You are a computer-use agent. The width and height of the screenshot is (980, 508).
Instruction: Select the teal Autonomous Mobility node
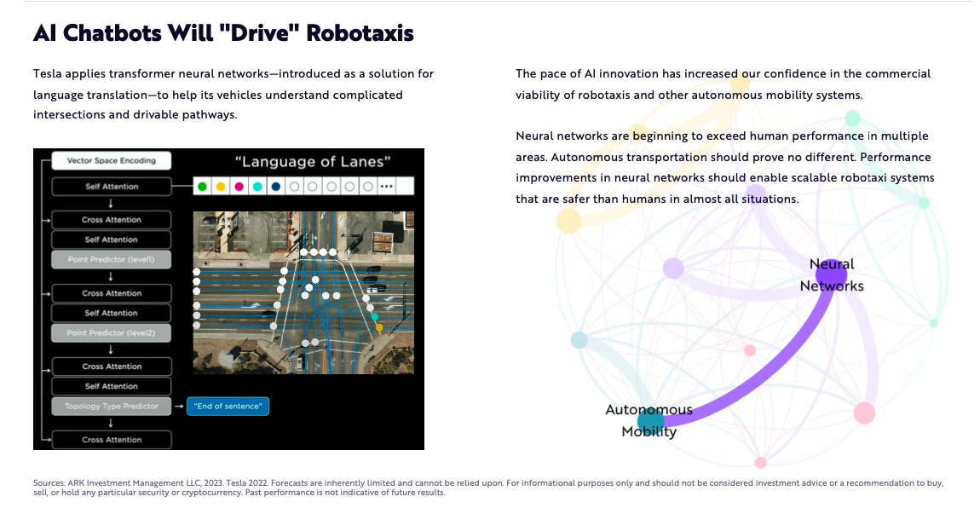pos(650,420)
